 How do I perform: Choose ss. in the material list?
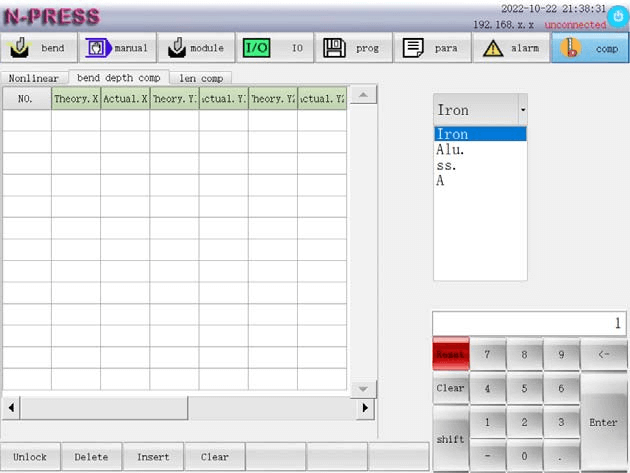coord(445,165)
